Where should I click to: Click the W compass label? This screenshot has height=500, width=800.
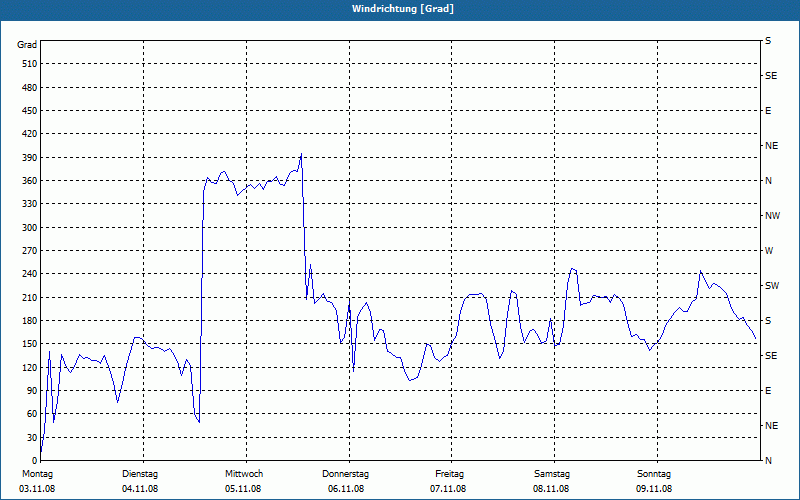coord(769,251)
